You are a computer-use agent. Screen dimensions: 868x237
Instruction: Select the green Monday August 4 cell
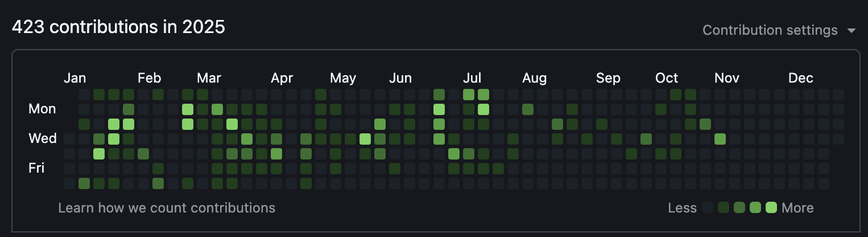coord(528,109)
